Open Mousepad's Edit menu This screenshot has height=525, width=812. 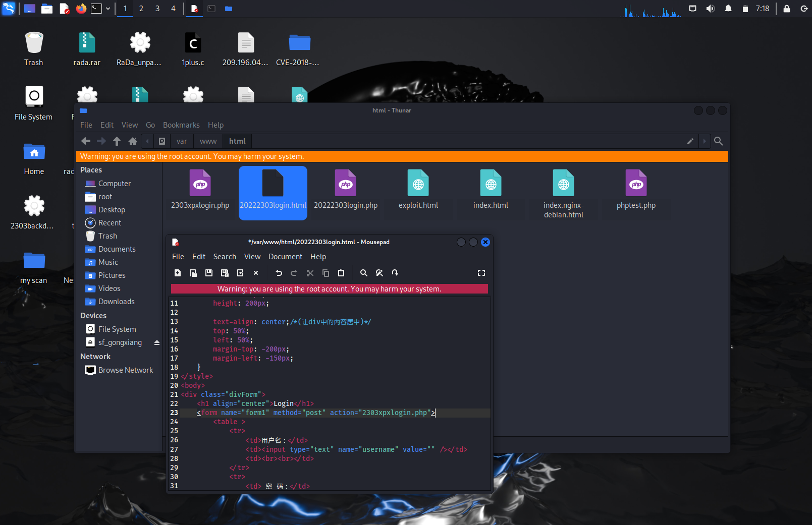[x=199, y=257]
